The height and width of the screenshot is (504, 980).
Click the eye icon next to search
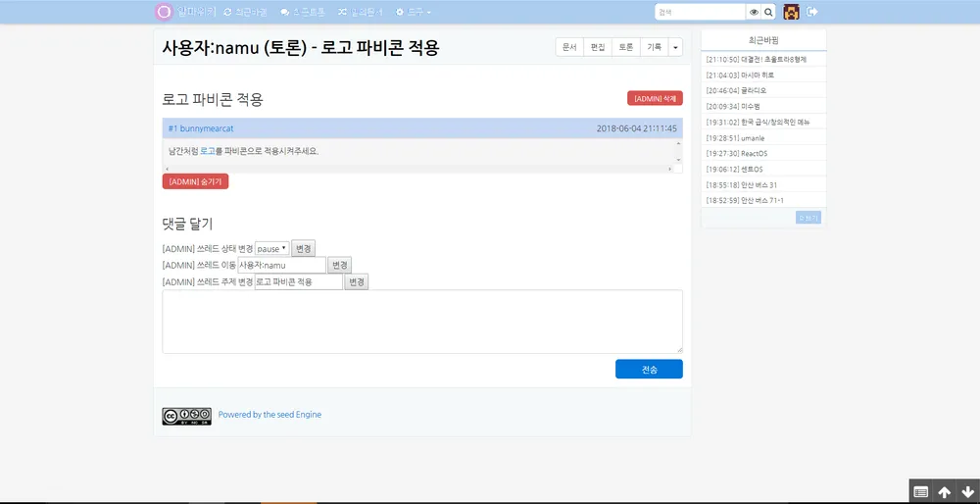[x=754, y=12]
